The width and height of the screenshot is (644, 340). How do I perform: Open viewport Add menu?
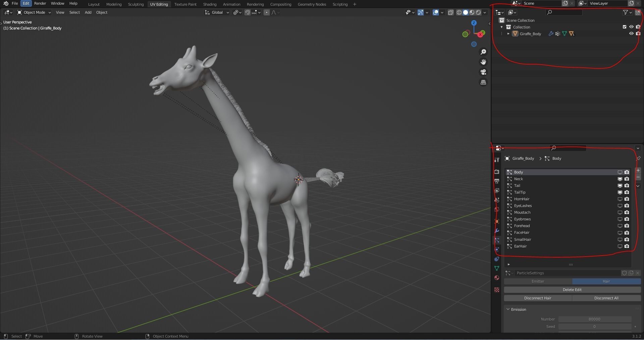tap(88, 12)
